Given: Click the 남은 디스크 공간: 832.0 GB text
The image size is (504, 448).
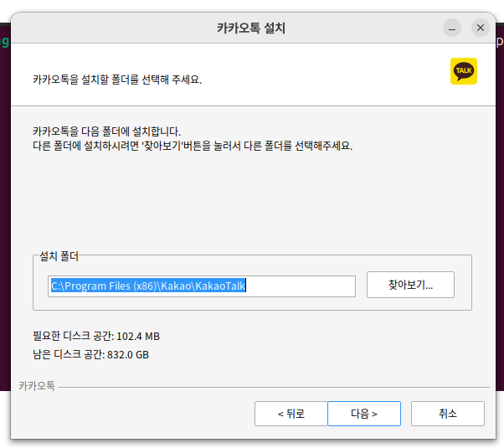Looking at the screenshot, I should (90, 354).
